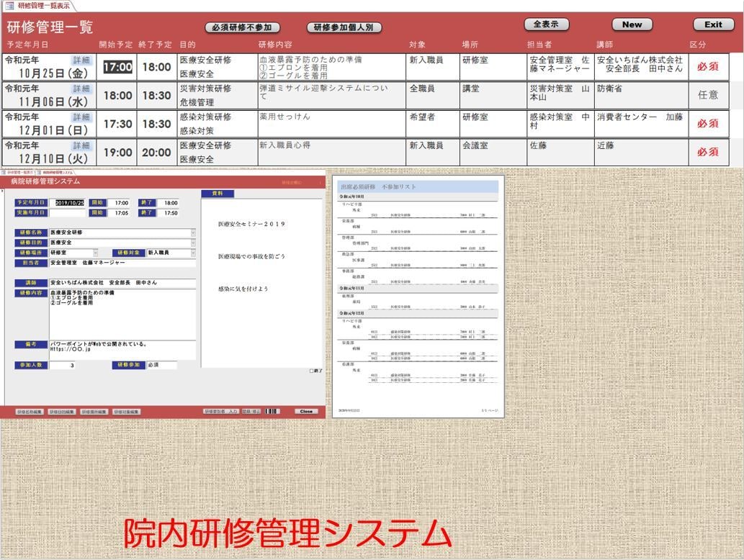The image size is (744, 560).
Task: Click the 担当者 field in detail form
Action: pos(122,263)
